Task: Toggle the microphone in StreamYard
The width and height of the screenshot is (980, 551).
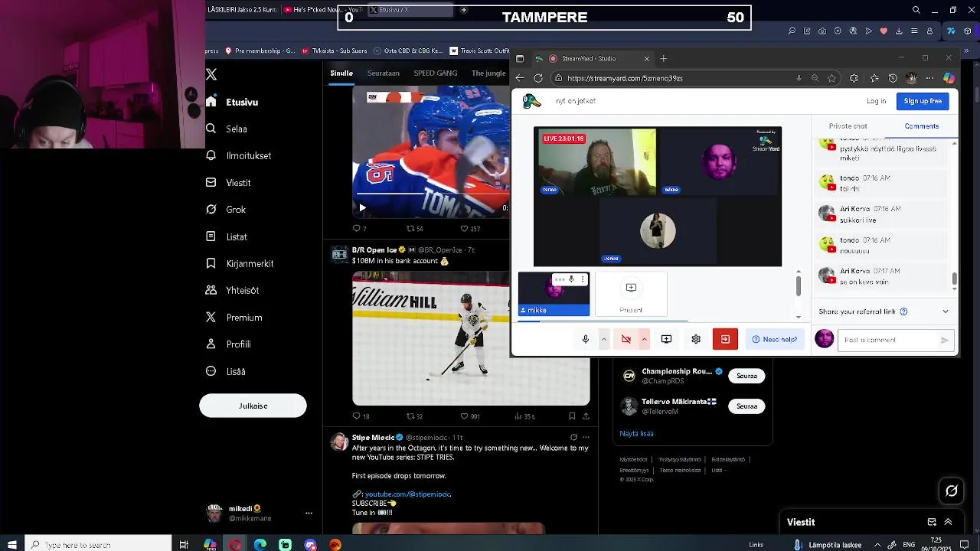Action: click(x=586, y=339)
